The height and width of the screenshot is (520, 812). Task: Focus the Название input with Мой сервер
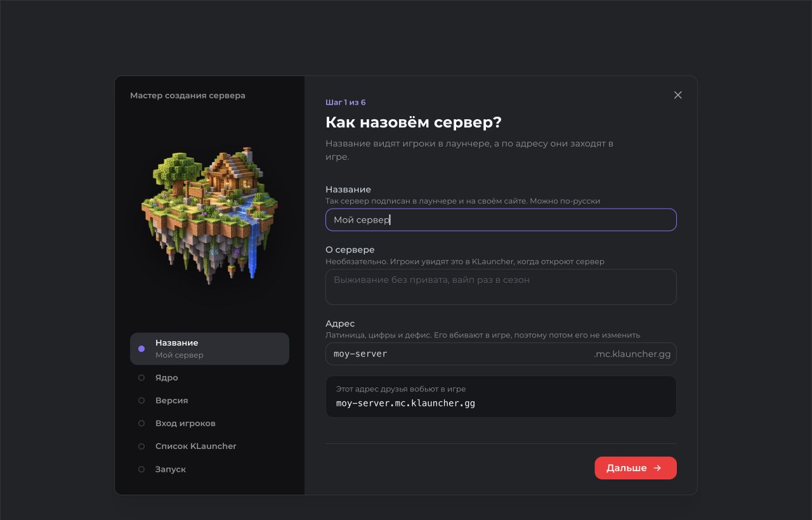(x=501, y=220)
